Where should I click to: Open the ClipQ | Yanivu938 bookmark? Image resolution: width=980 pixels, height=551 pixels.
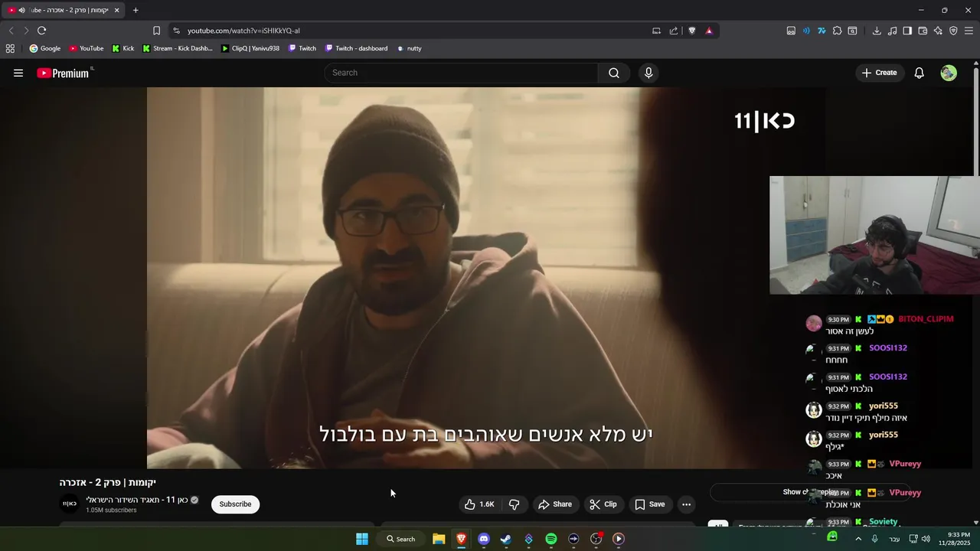pyautogui.click(x=250, y=48)
